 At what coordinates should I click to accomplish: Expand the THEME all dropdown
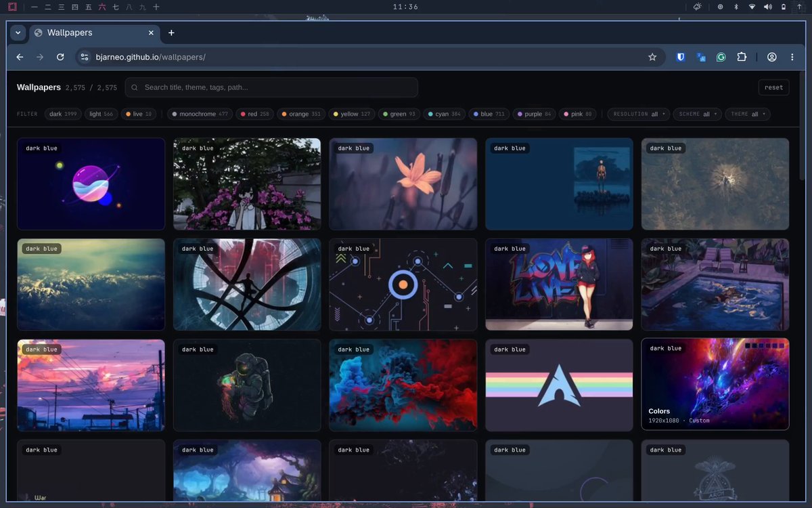748,114
